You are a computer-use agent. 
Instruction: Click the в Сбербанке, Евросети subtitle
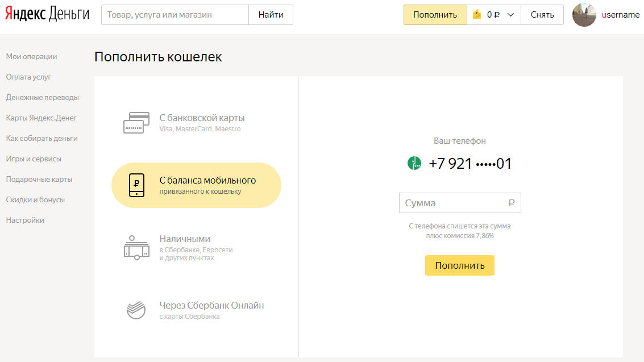pos(196,250)
